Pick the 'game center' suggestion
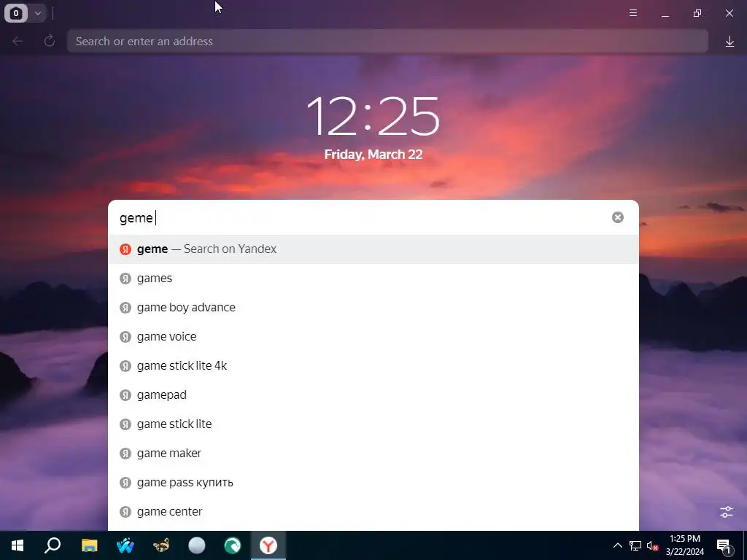 pos(373,511)
